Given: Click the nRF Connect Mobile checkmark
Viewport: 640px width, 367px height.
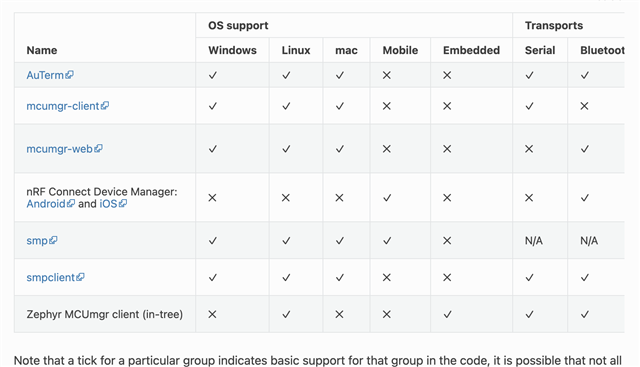Looking at the screenshot, I should [x=387, y=198].
